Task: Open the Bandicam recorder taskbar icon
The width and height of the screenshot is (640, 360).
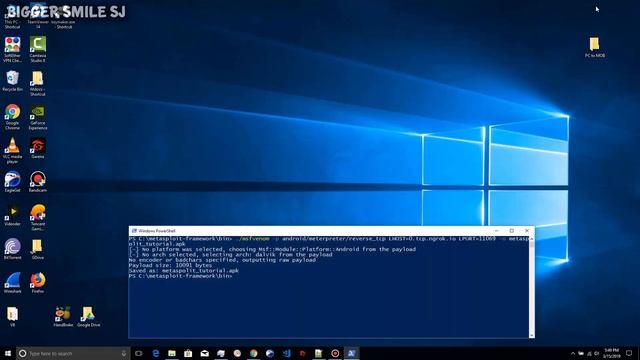Action: (335, 353)
